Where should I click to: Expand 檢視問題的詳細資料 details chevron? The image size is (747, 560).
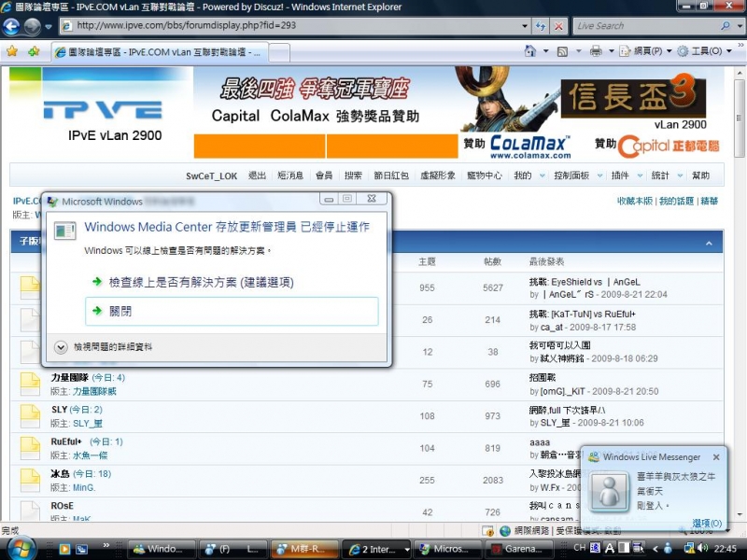point(61,347)
